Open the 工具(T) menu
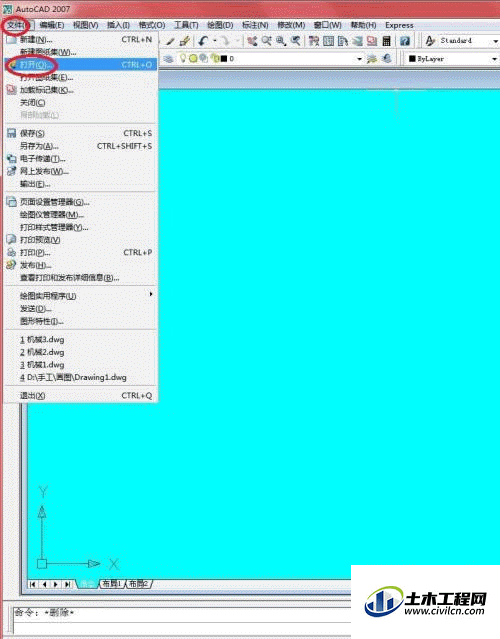This screenshot has height=639, width=500. coord(186,25)
